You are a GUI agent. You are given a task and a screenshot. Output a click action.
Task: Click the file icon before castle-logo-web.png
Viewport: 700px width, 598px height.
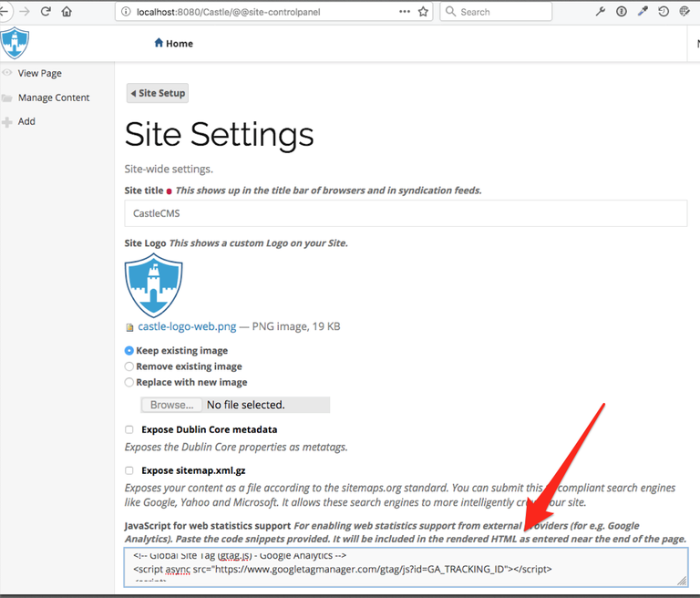coord(129,327)
